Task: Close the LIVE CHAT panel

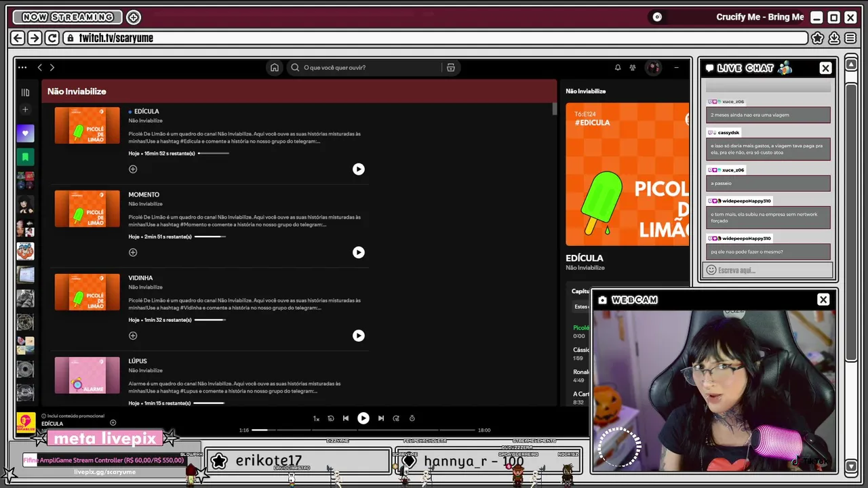Action: pos(825,68)
